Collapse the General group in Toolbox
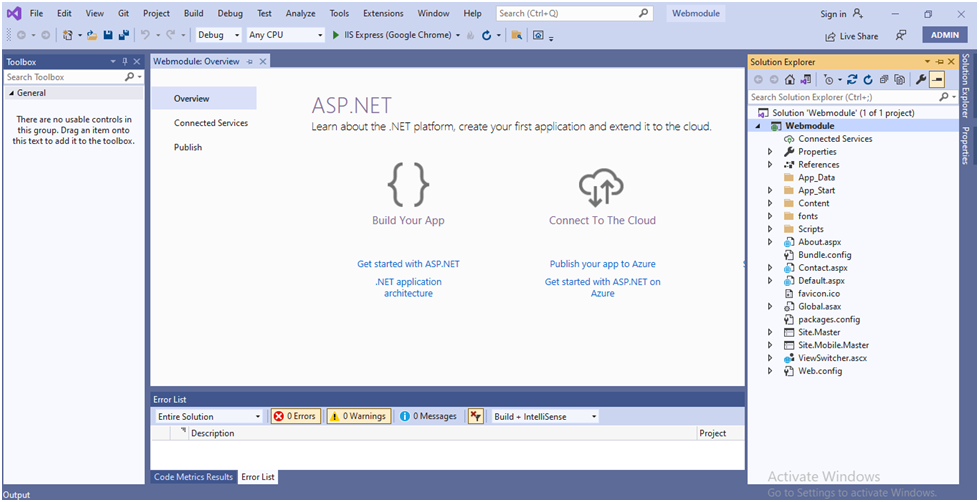Viewport: 979px width, 502px height. coord(12,93)
